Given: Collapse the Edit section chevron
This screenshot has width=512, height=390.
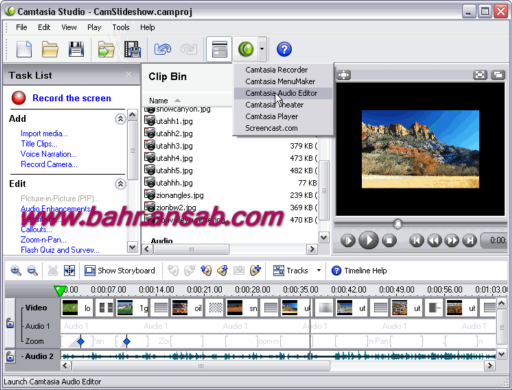Looking at the screenshot, I should click(x=120, y=184).
